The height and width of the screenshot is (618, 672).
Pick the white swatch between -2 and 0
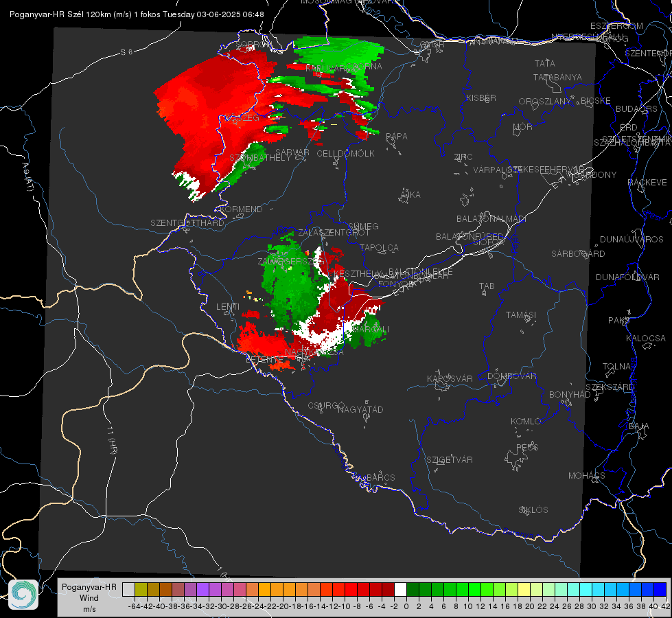(x=400, y=589)
